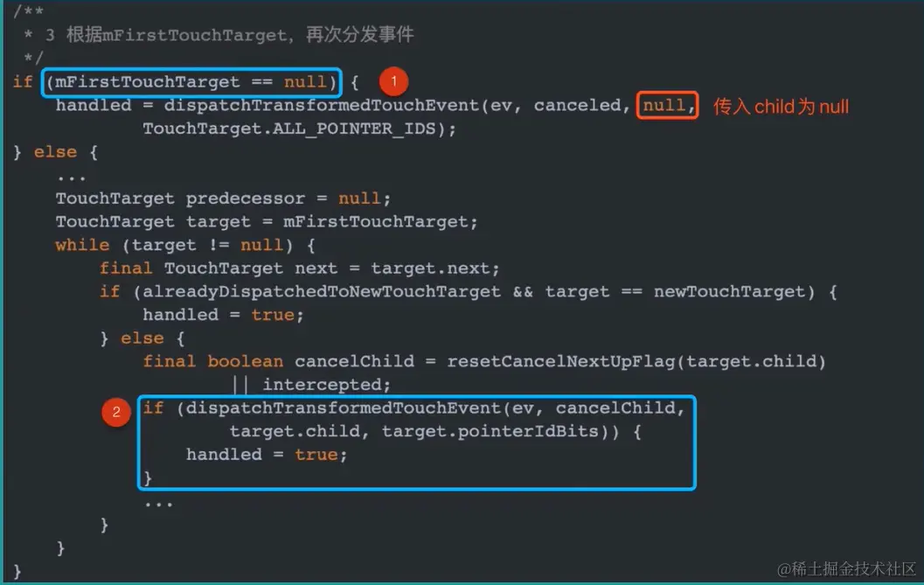
Task: Click 'handled = true;' below target.pointerIdBits line
Action: point(267,455)
